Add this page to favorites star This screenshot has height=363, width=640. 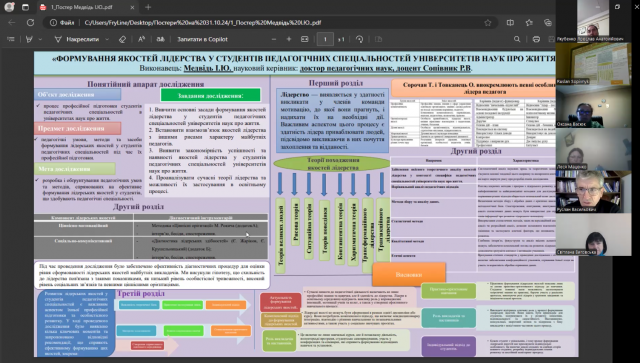pos(488,23)
